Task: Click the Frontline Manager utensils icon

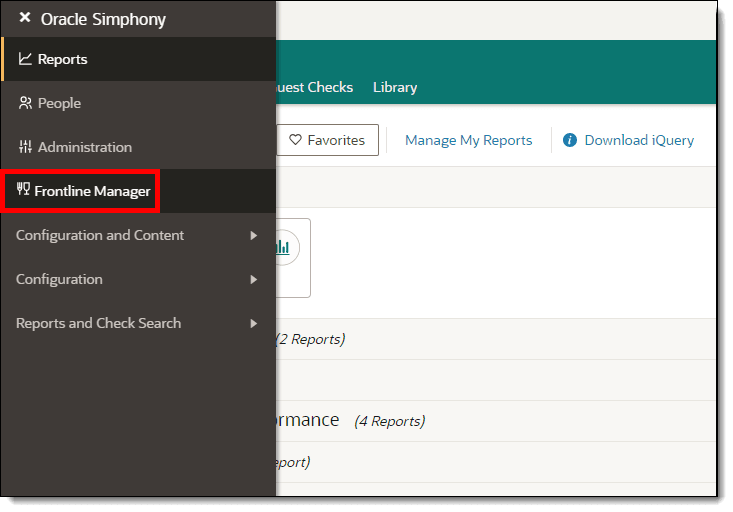Action: [23, 190]
